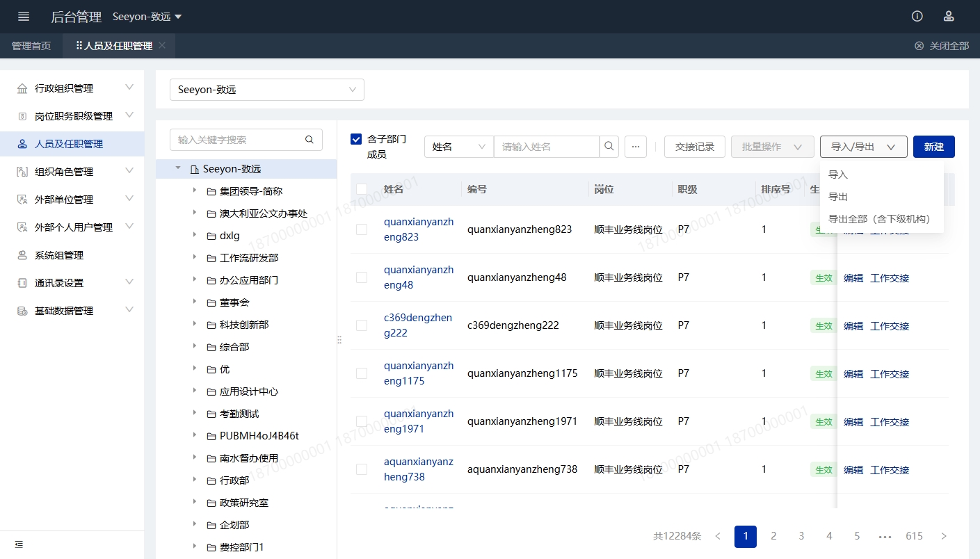The image size is (980, 559).
Task: Expand the 工作流研发部 tree node
Action: click(x=195, y=257)
